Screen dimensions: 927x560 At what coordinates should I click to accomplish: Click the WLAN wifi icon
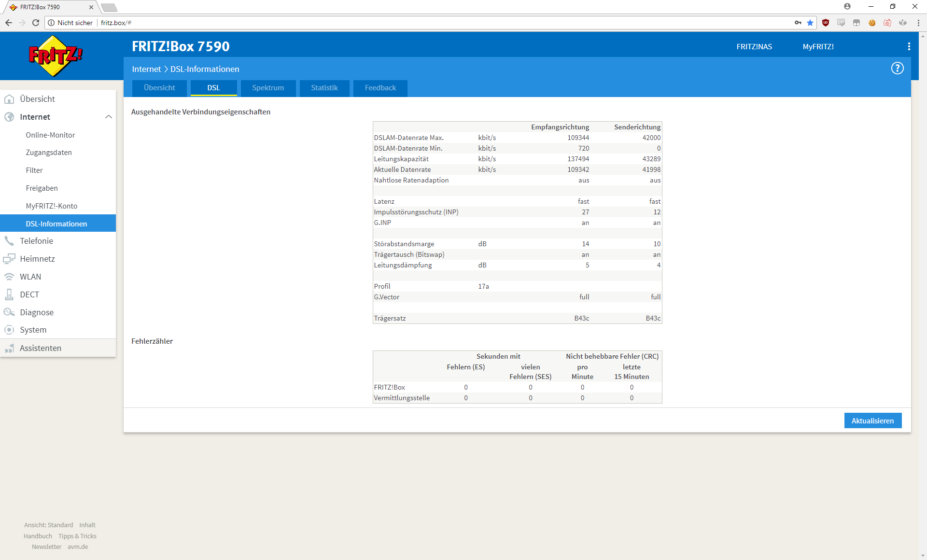(x=9, y=277)
